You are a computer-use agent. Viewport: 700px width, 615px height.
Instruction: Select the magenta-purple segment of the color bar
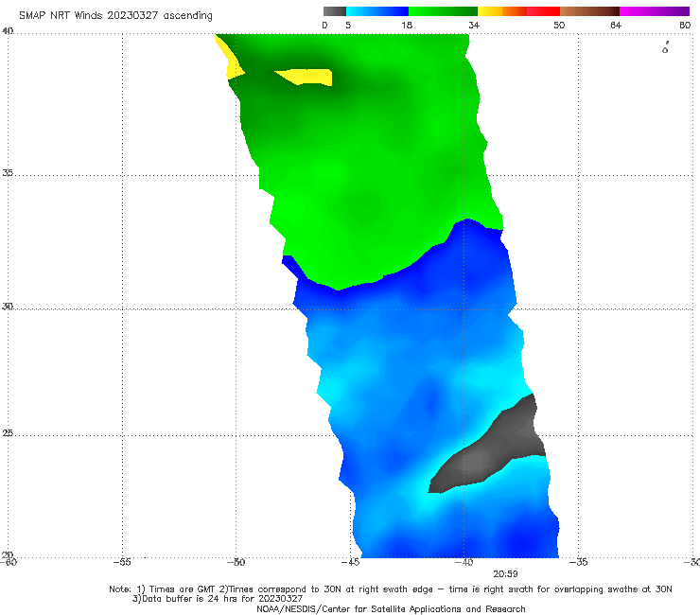pyautogui.click(x=655, y=11)
